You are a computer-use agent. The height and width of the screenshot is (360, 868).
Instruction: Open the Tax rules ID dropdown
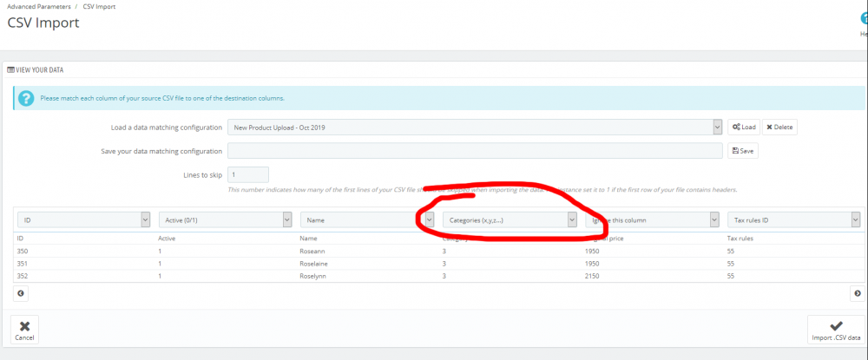[794, 220]
